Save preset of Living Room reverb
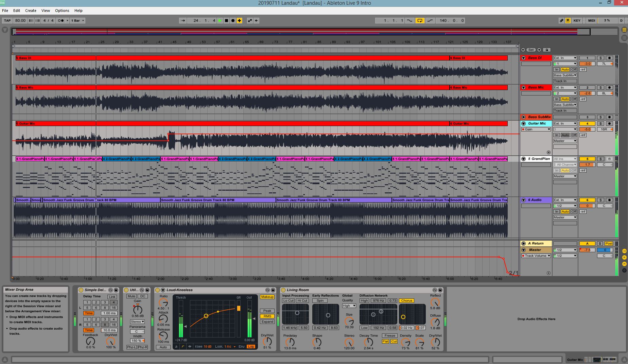Viewport: 628px width, 364px height. [x=440, y=290]
